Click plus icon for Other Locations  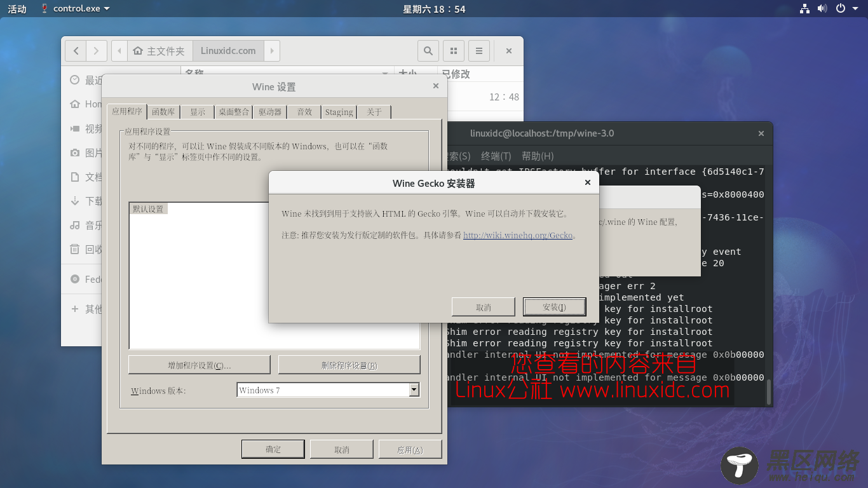point(75,309)
